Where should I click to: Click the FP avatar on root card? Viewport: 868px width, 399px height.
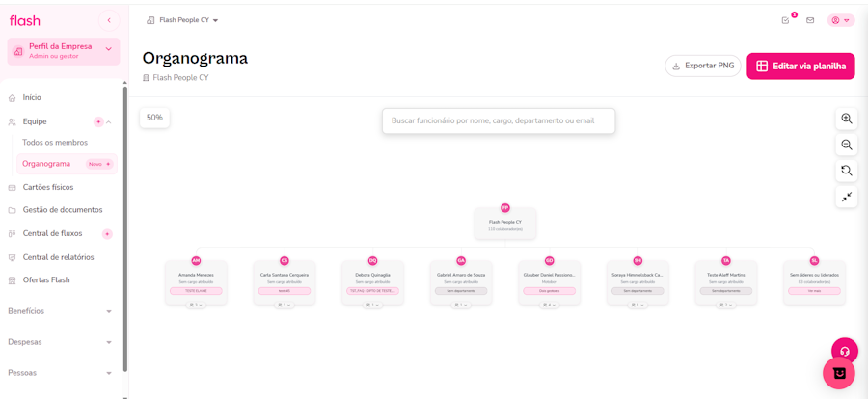[x=504, y=208]
